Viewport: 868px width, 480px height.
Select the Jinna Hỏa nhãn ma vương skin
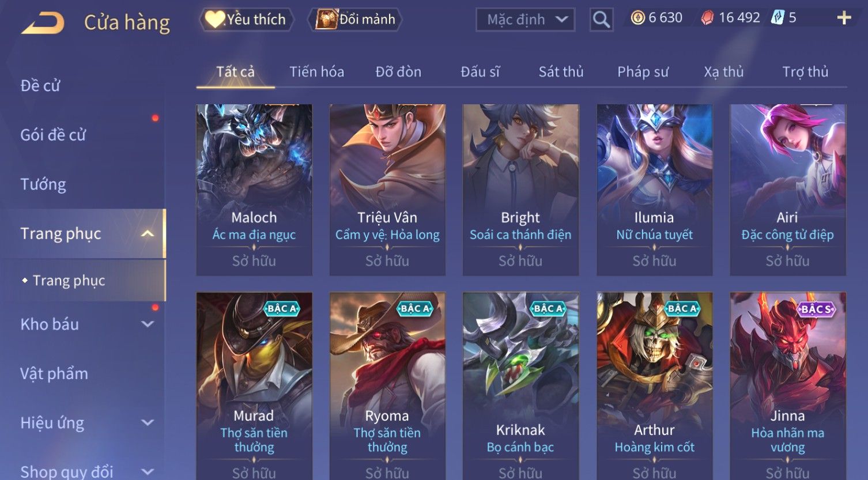[788, 386]
